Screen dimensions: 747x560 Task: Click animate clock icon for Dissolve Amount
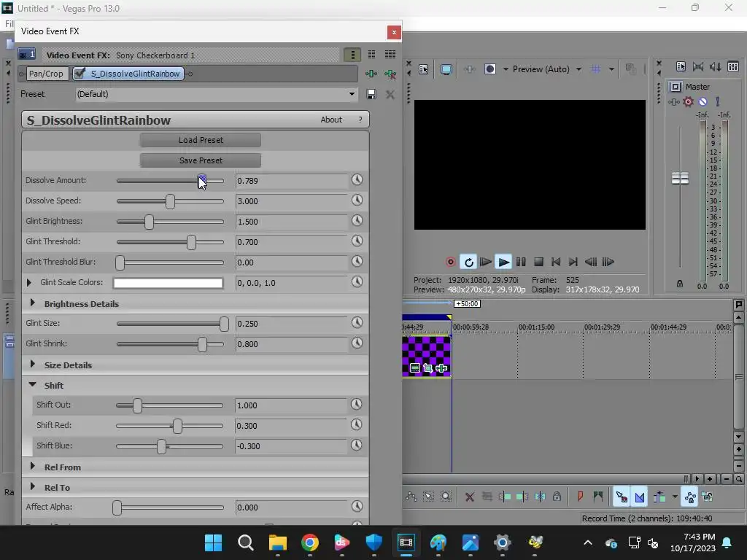coord(357,179)
